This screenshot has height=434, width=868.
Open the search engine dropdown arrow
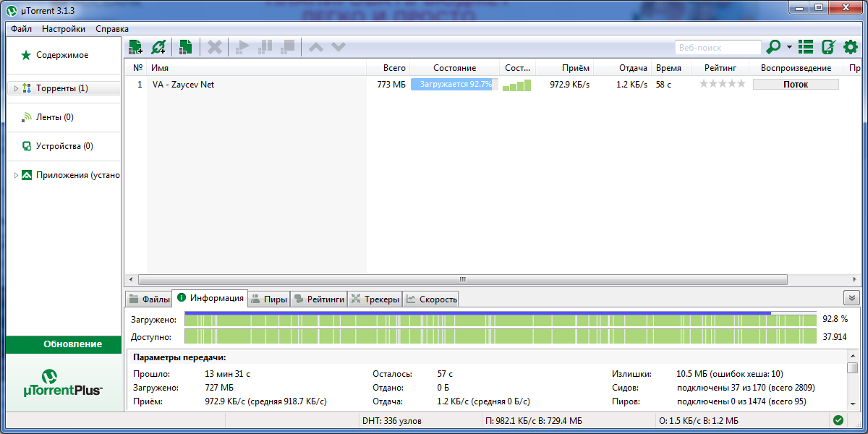coord(789,48)
